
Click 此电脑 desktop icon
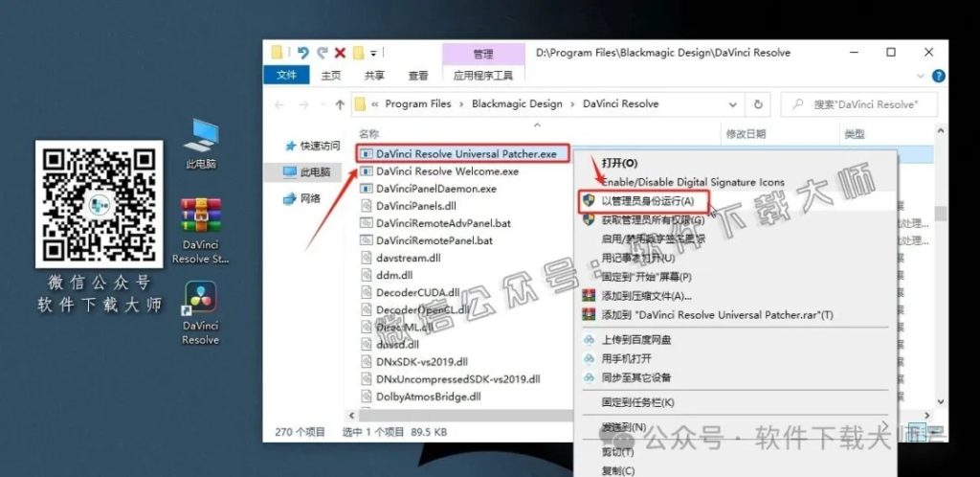(201, 145)
